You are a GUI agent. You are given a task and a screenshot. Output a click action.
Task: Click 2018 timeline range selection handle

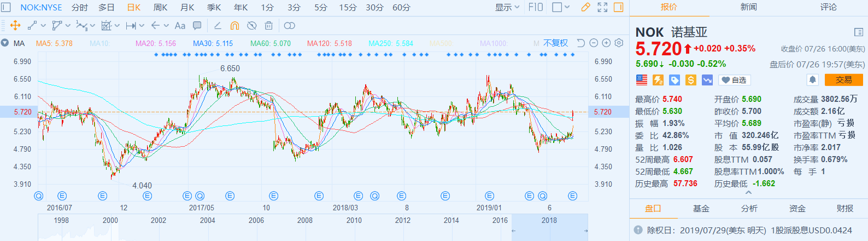pyautogui.click(x=549, y=227)
